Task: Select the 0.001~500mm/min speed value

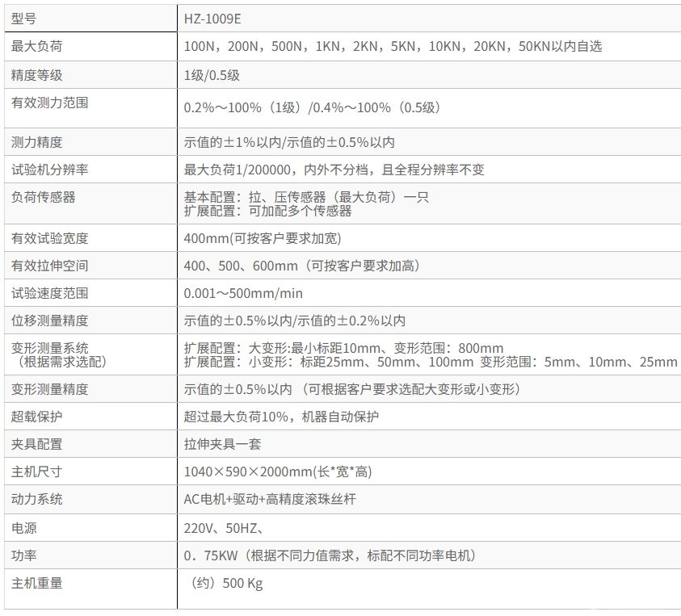Action: (243, 293)
